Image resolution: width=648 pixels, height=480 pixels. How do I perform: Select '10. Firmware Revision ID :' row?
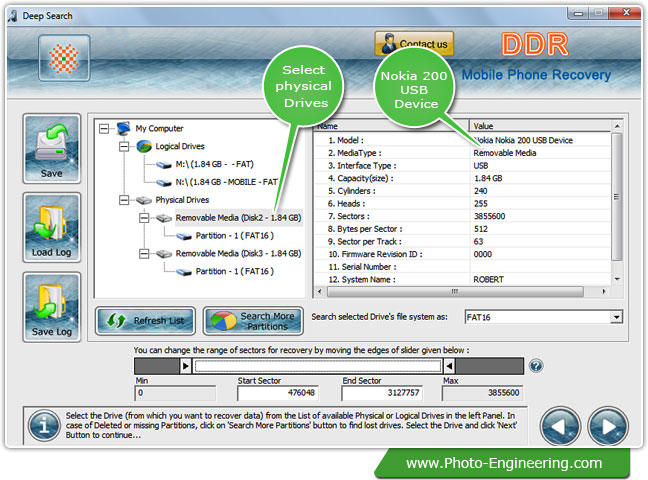[x=462, y=254]
